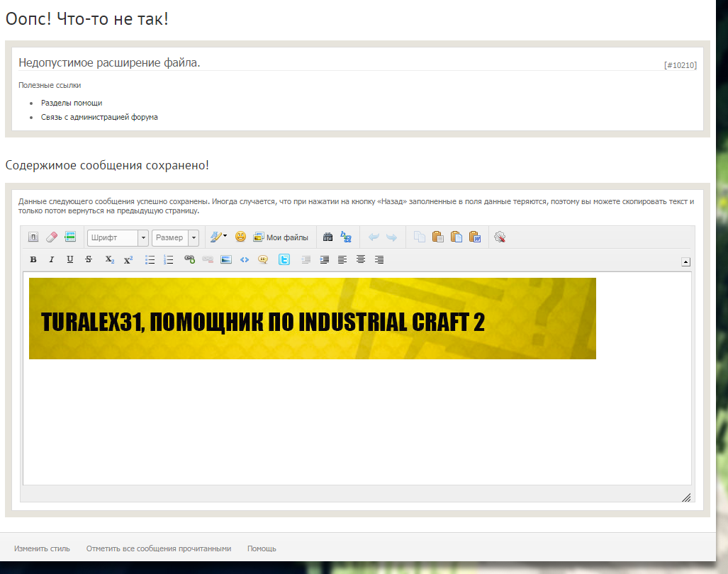Screen dimensions: 728x574
Task: Toggle underline formatting
Action: pos(69,259)
